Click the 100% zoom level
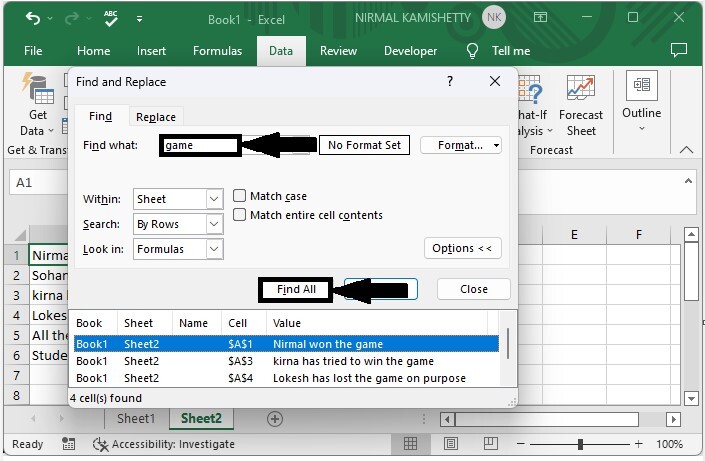 [669, 444]
